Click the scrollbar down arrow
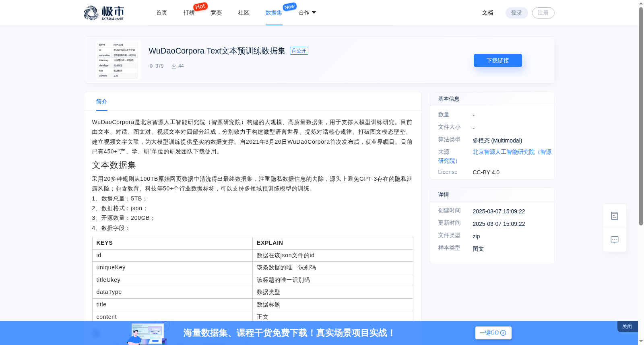This screenshot has height=345, width=644. click(641, 341)
